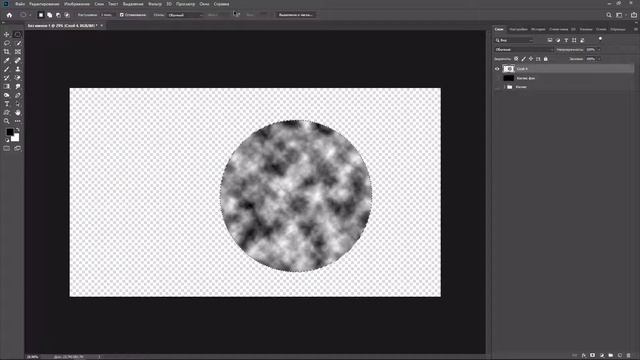Open the layer filter kind dropdown
The image size is (640, 360).
point(514,40)
